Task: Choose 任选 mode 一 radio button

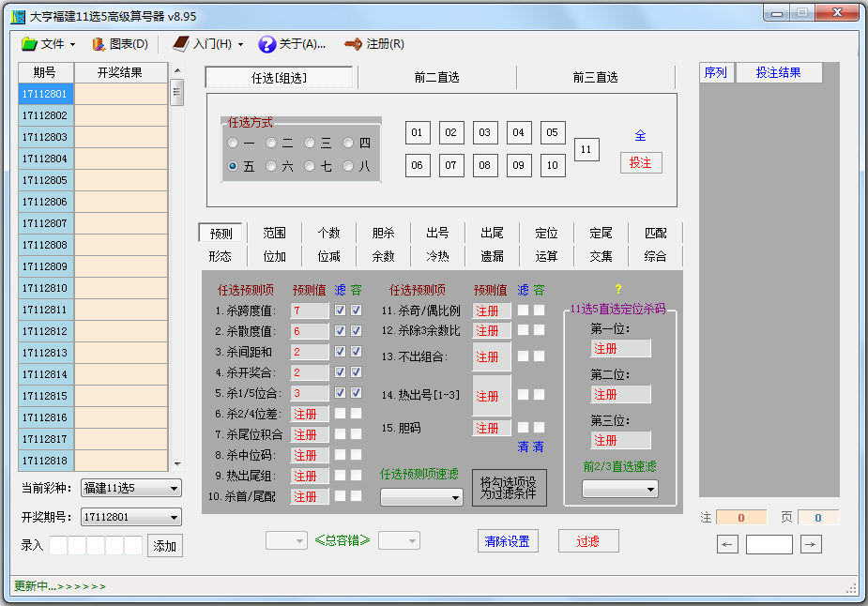Action: [x=233, y=144]
